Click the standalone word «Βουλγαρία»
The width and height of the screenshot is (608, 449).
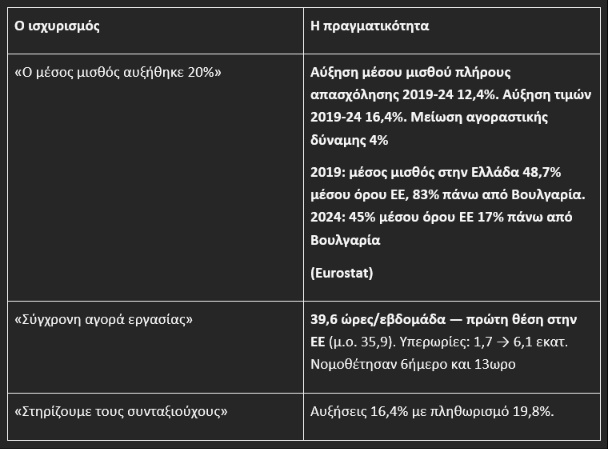point(345,240)
